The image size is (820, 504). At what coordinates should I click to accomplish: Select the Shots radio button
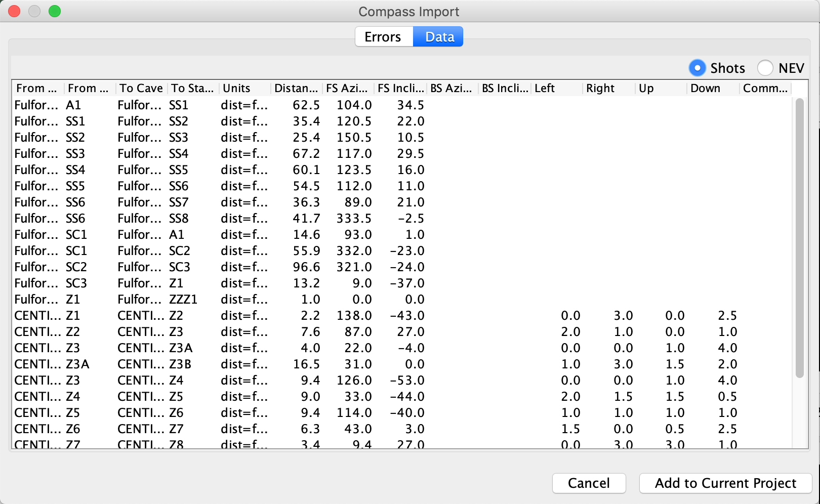pyautogui.click(x=698, y=68)
